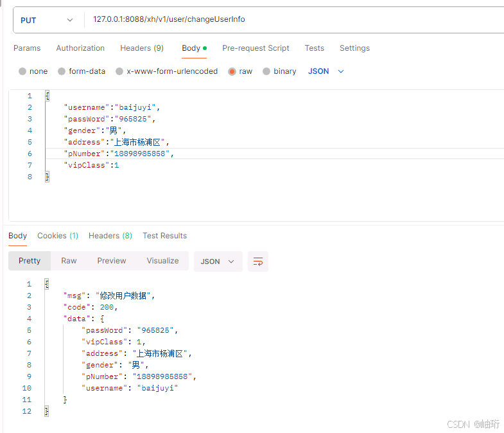Click the closing brace on response line 12
This screenshot has width=504, height=433.
point(47,411)
